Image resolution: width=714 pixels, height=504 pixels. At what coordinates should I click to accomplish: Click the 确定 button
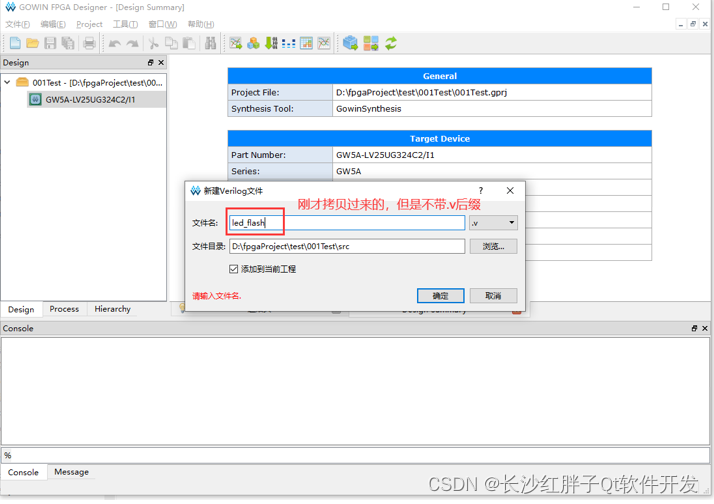(x=440, y=296)
